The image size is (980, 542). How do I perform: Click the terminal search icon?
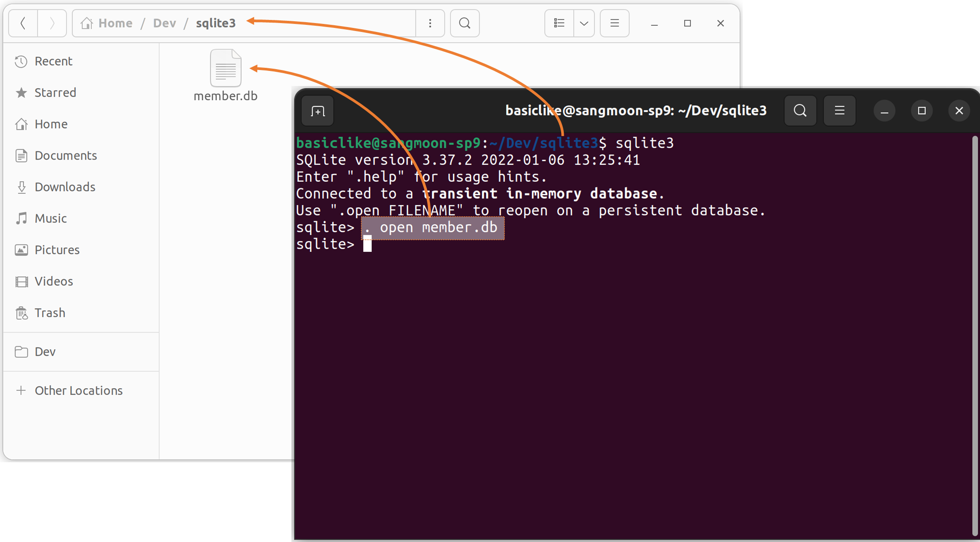800,111
